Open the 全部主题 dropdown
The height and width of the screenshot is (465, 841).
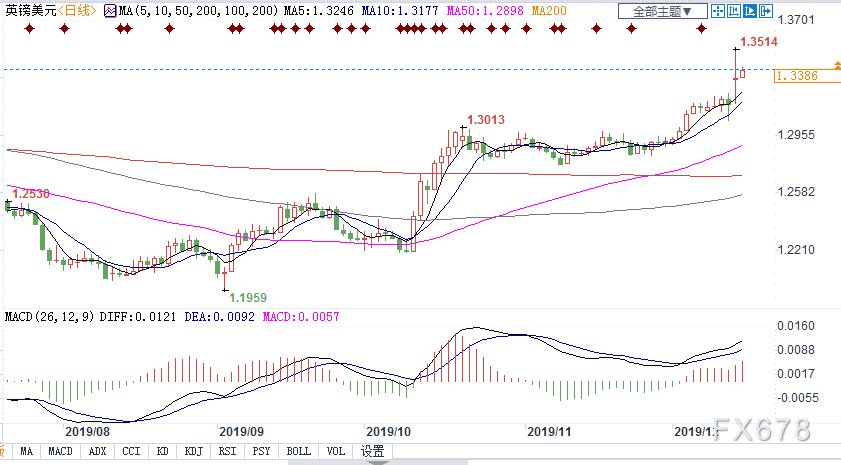(662, 11)
